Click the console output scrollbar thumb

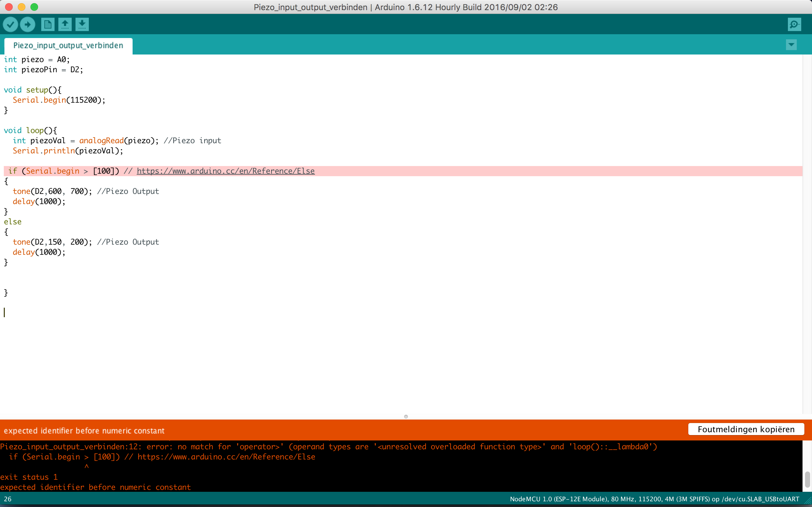pos(807,479)
